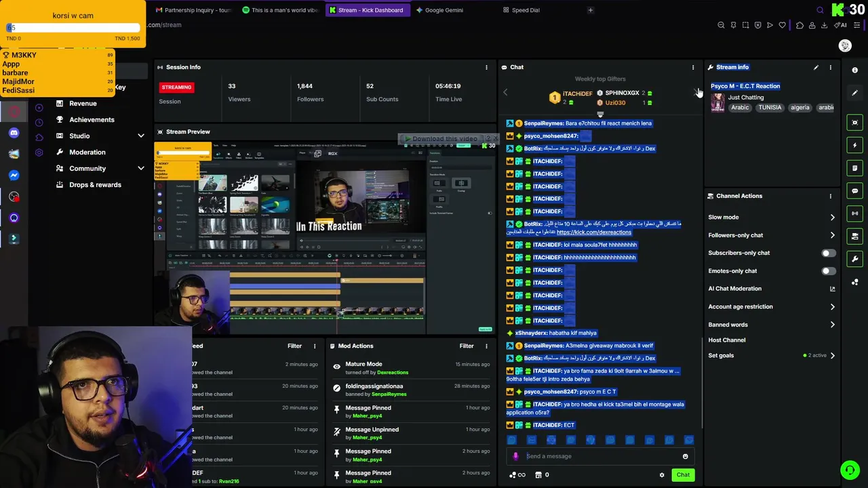The image size is (868, 488).
Task: Open Mod Actions Filter dropdown
Action: pyautogui.click(x=467, y=346)
